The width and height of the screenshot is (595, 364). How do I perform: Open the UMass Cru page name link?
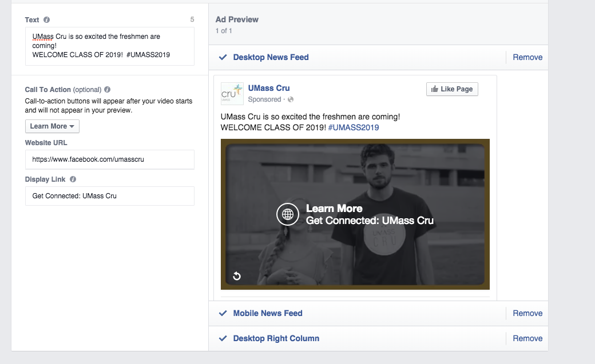(x=269, y=88)
